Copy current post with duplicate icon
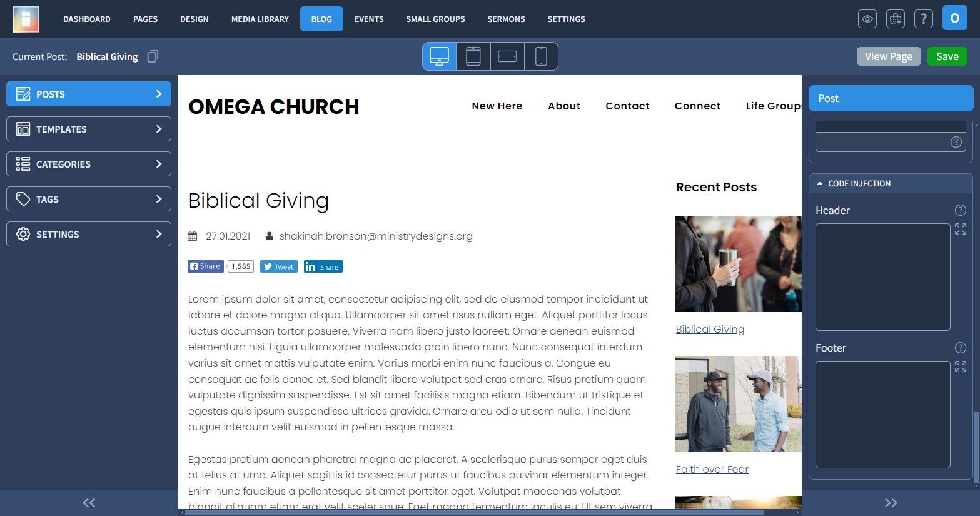This screenshot has height=516, width=980. click(153, 56)
